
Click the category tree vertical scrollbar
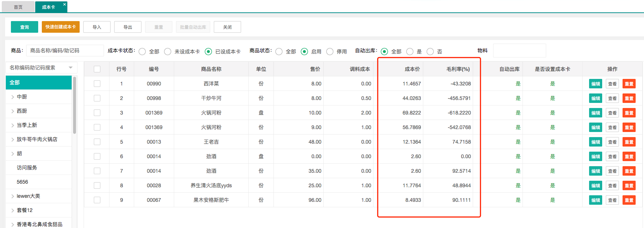[x=75, y=105]
